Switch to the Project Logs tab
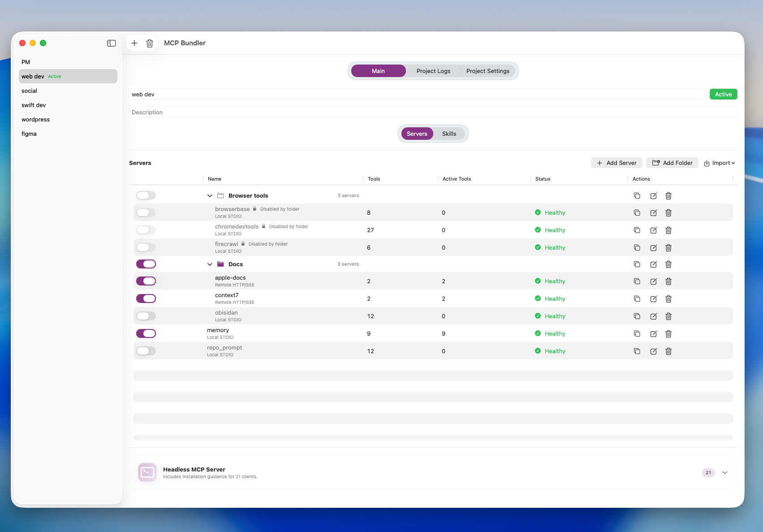 click(433, 71)
